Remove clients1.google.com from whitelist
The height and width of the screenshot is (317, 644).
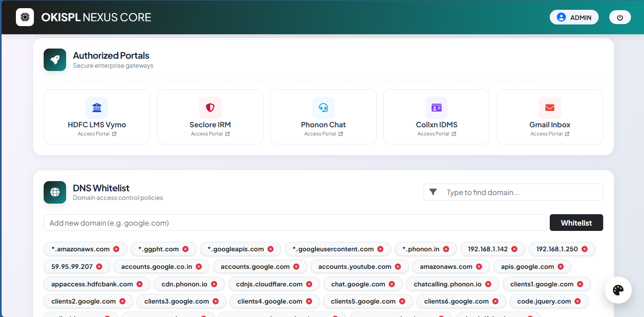click(580, 284)
